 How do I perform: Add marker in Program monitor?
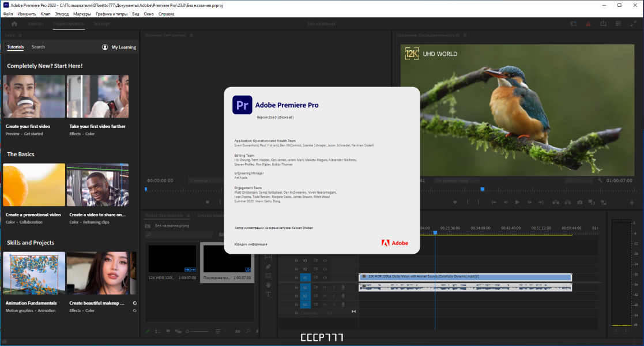click(455, 202)
